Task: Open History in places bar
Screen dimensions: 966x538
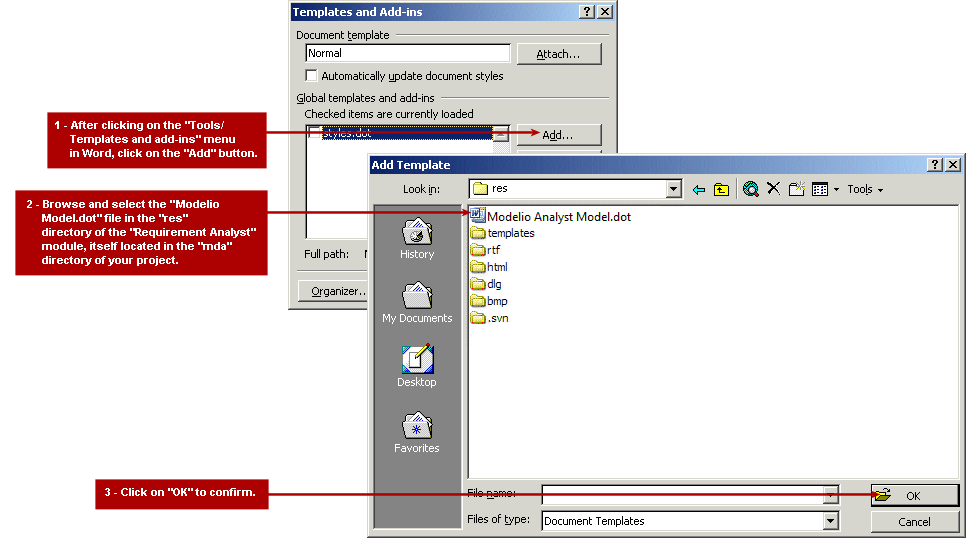Action: 417,239
